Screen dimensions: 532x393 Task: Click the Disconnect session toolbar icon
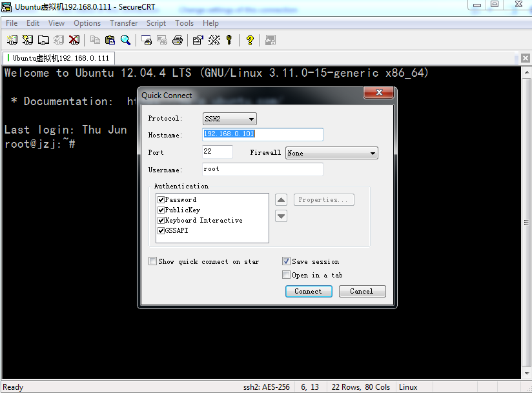click(74, 40)
